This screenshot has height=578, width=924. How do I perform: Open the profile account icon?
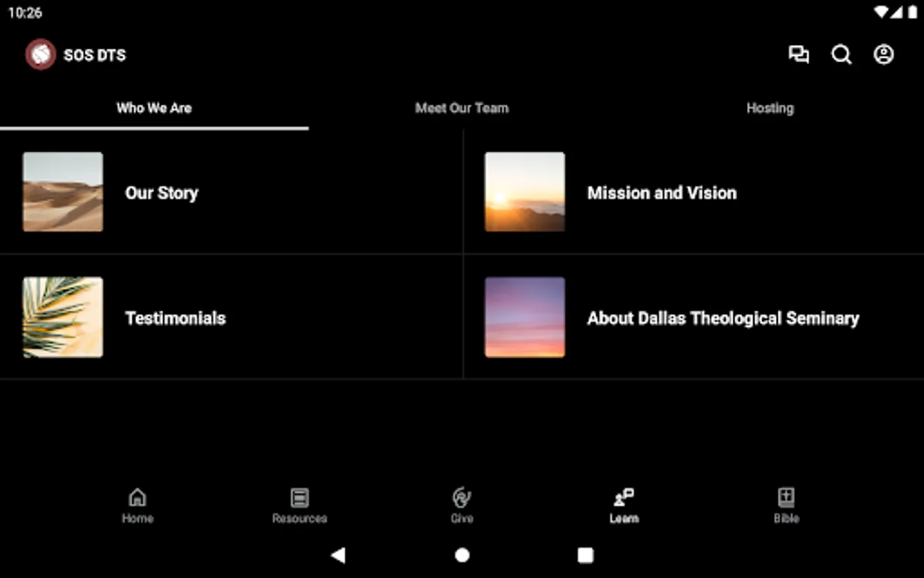[884, 55]
